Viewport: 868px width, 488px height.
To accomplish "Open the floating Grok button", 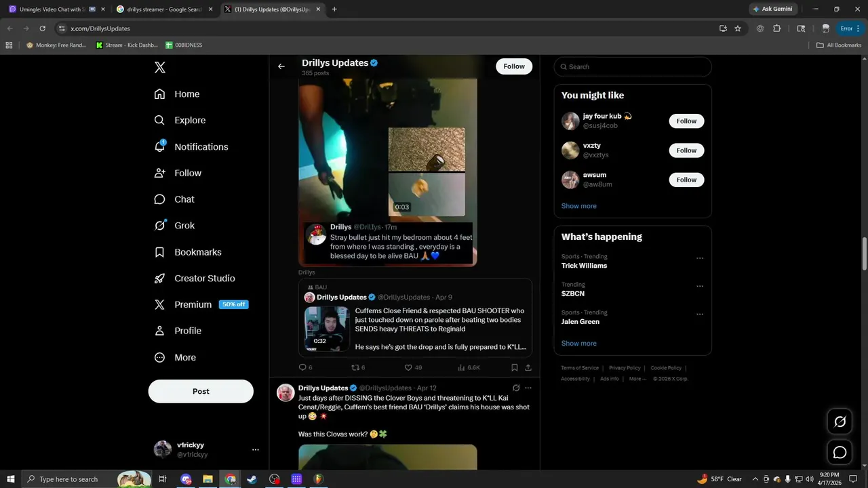I will tap(840, 422).
